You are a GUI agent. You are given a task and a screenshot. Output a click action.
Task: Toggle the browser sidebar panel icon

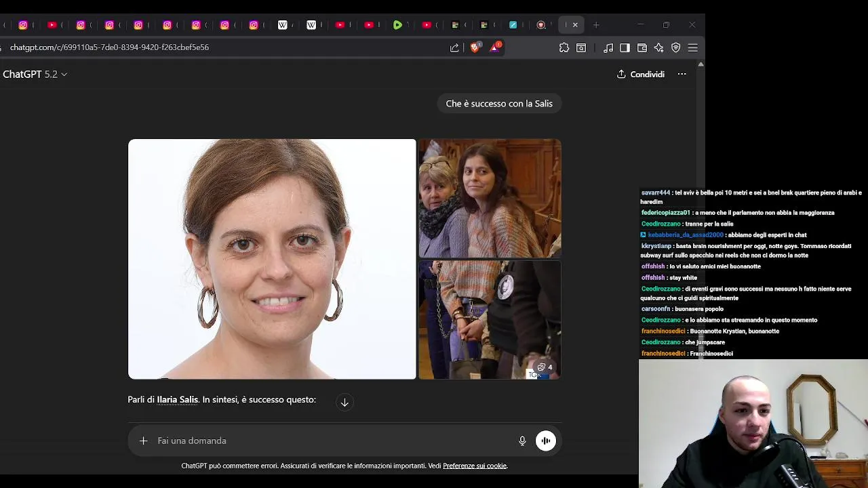point(625,47)
